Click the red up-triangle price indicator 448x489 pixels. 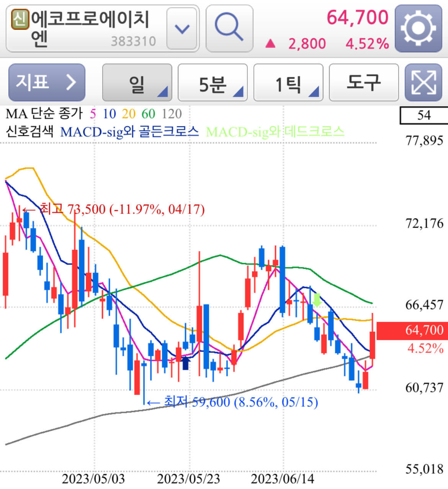(x=270, y=44)
